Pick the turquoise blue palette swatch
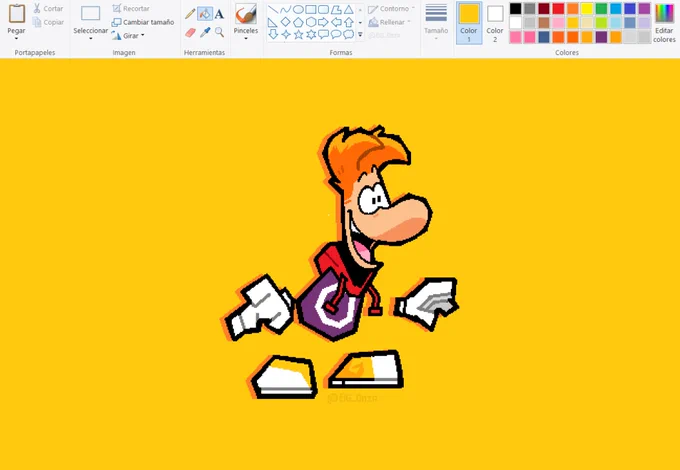This screenshot has height=470, width=680. tap(616, 8)
